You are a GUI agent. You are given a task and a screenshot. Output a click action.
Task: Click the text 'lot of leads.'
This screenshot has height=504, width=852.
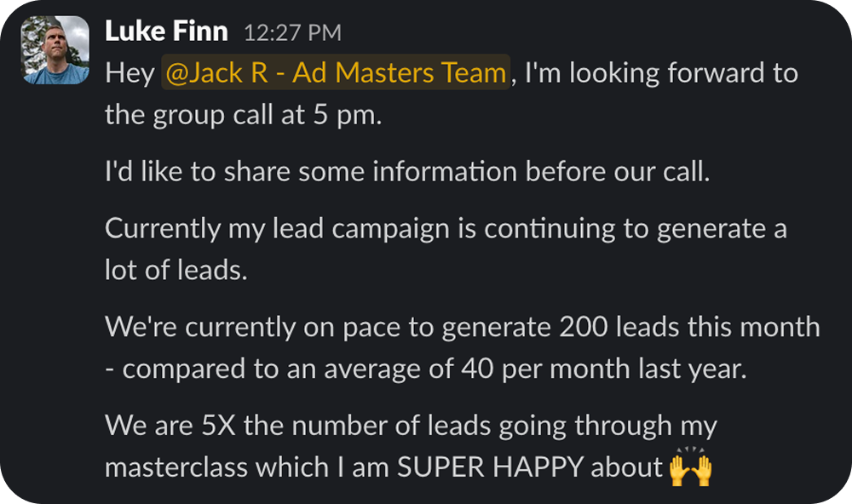point(176,270)
